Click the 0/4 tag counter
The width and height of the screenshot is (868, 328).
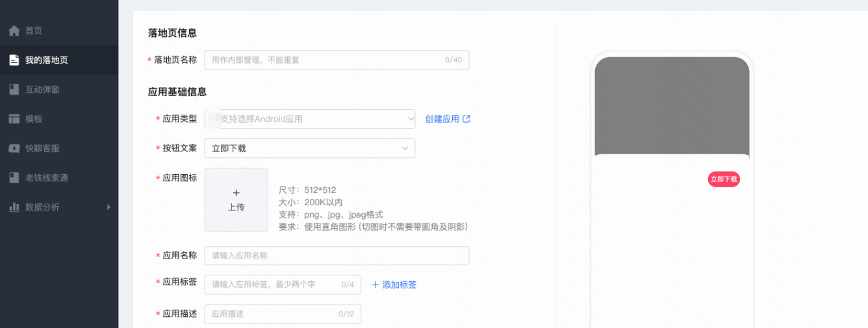[348, 284]
